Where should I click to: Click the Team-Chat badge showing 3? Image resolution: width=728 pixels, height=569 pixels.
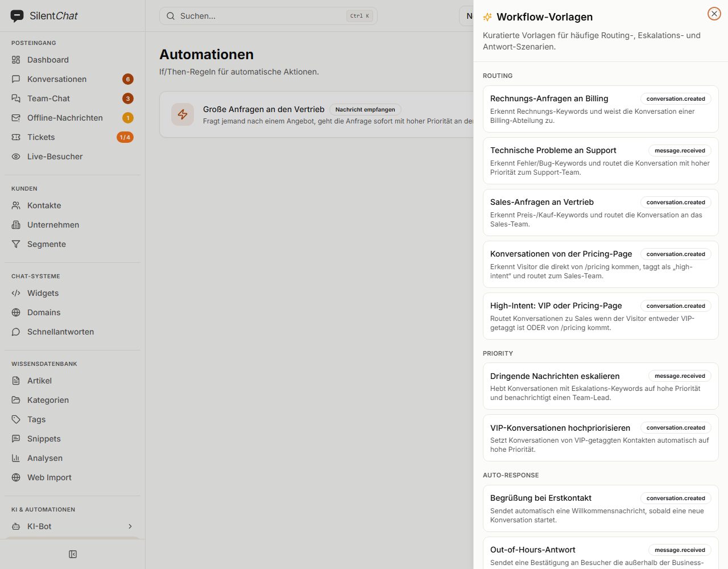point(128,98)
